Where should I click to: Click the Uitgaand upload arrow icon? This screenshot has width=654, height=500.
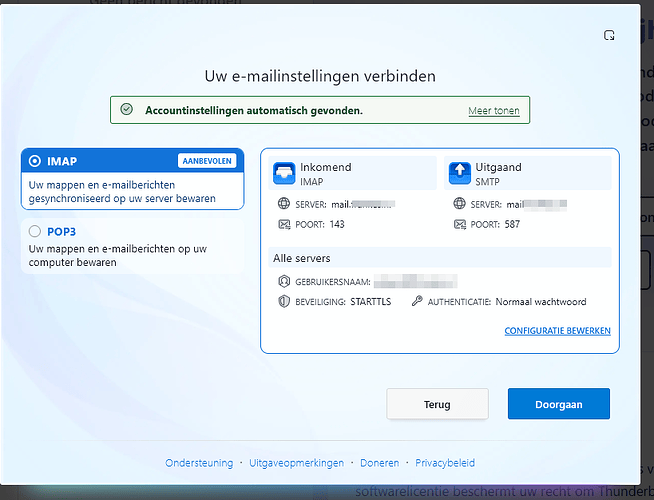click(x=460, y=173)
